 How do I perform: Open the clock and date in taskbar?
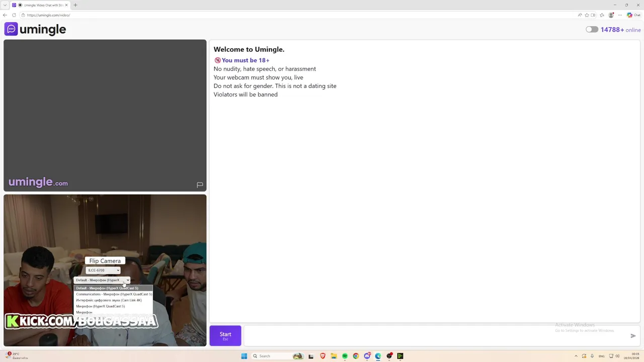point(631,356)
